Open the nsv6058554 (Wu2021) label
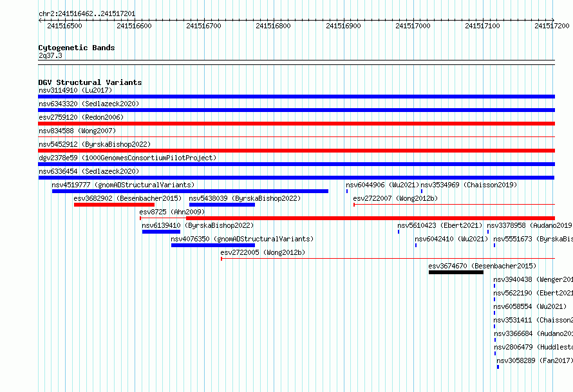This screenshot has width=573, height=392. (530, 306)
